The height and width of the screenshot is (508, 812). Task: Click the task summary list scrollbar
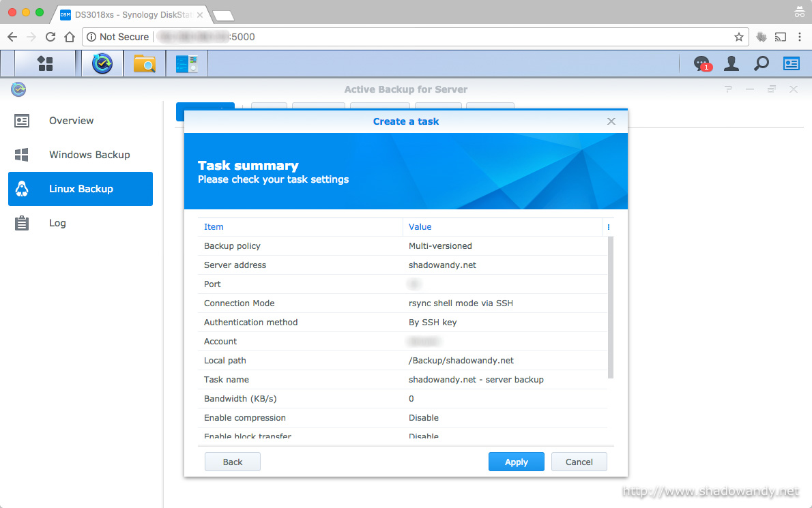pos(611,308)
